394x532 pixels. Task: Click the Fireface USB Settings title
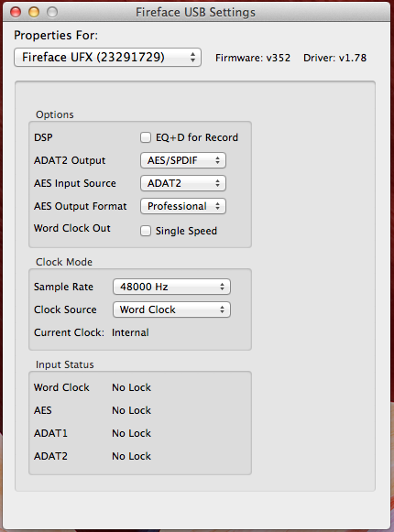196,13
